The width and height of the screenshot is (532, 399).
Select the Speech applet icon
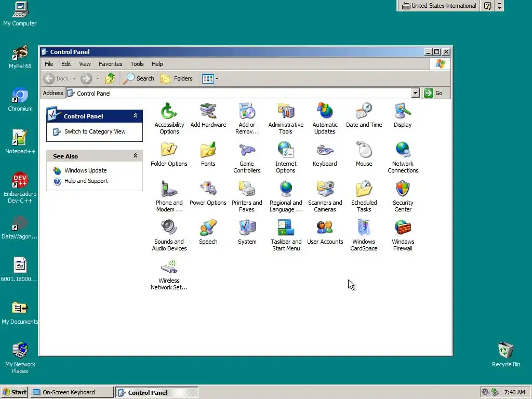tap(208, 232)
